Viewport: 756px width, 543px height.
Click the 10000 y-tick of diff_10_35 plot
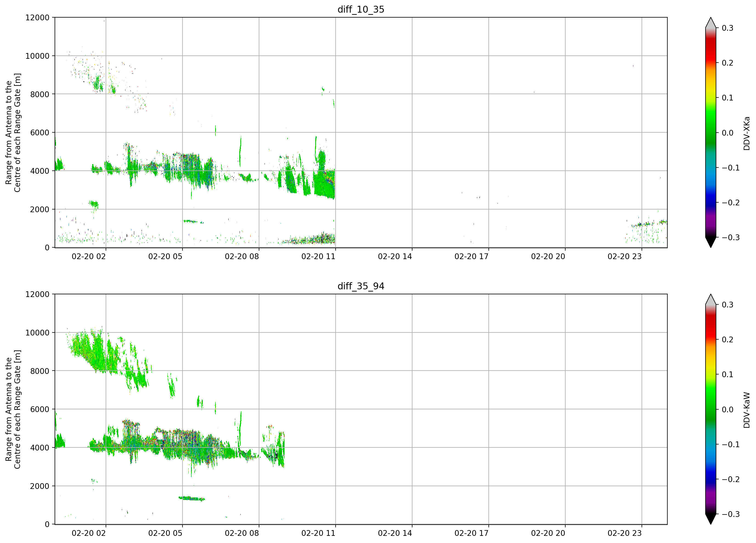pyautogui.click(x=37, y=56)
